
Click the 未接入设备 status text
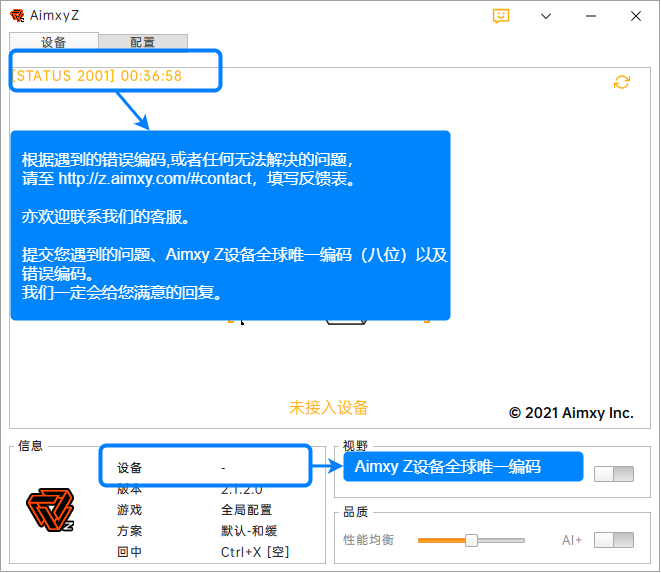click(x=329, y=408)
